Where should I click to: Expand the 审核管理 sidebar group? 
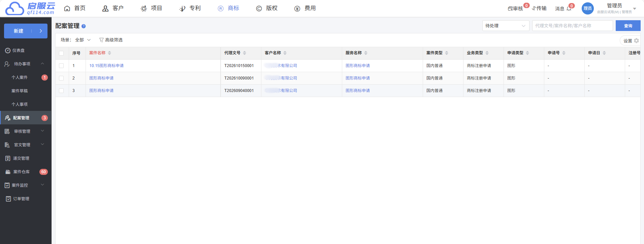pyautogui.click(x=42, y=131)
